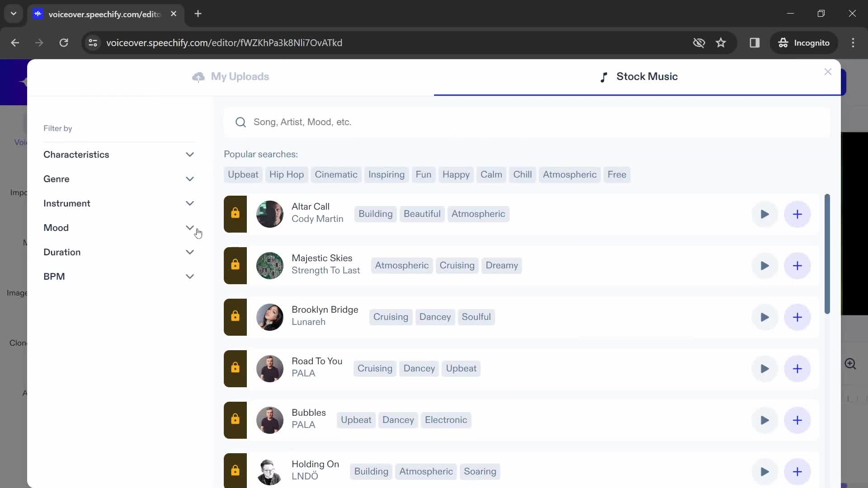Toggle the browser side panel
The width and height of the screenshot is (868, 488).
[x=755, y=42]
